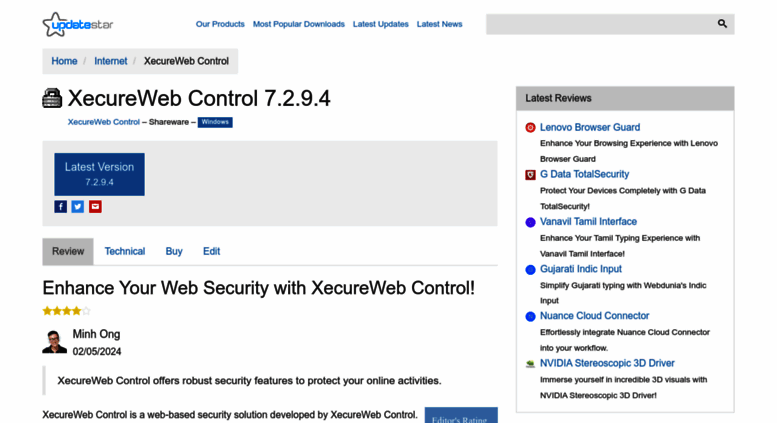This screenshot has width=777, height=423.
Task: Share via Twitter icon
Action: click(78, 207)
